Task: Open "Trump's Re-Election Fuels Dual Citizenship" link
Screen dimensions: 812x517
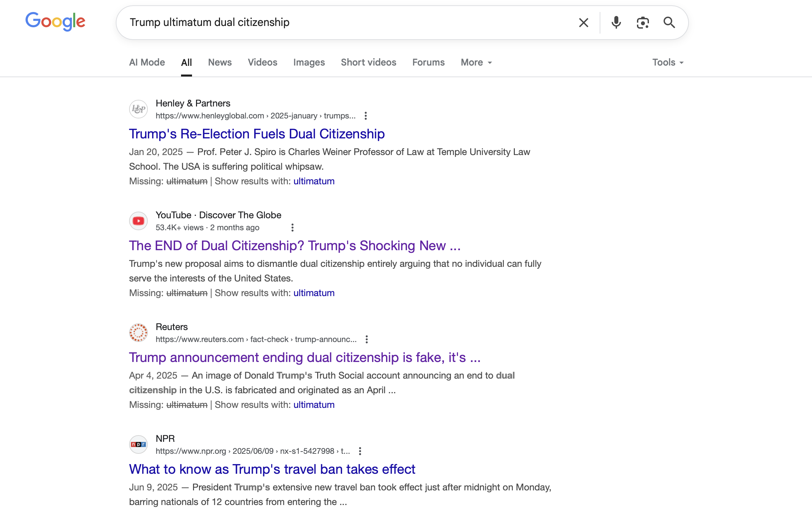Action: point(257,134)
